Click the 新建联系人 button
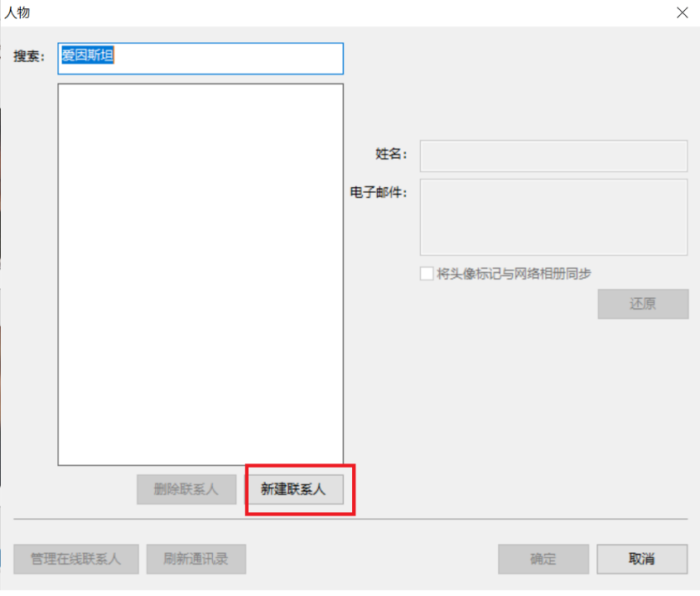The height and width of the screenshot is (596, 700). click(x=296, y=489)
